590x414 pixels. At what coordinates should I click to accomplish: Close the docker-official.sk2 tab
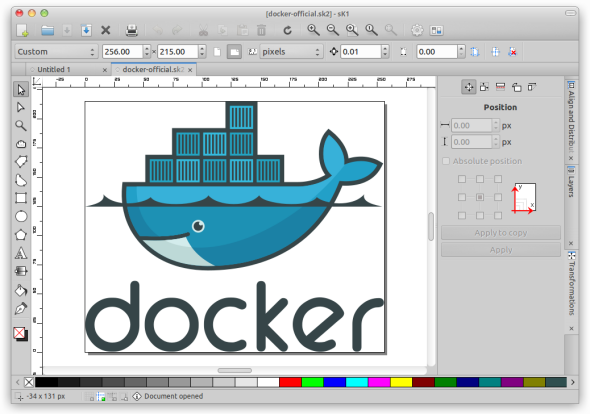190,70
